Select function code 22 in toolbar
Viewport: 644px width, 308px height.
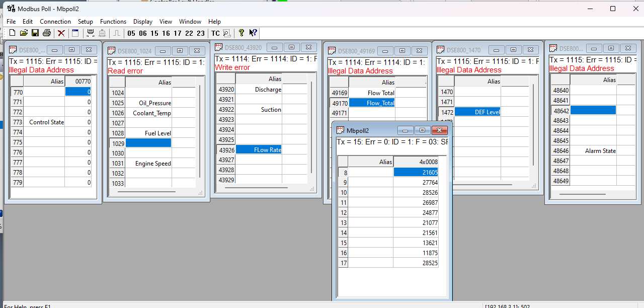(189, 33)
